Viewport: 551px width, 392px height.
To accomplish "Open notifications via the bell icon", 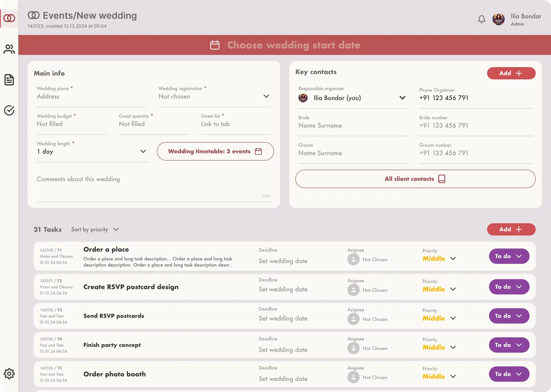I will (482, 19).
